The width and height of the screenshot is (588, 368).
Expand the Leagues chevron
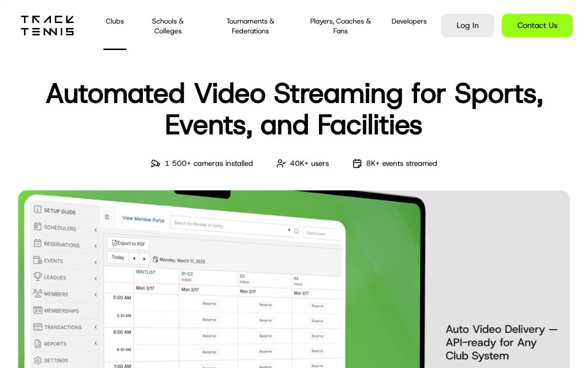(x=96, y=278)
